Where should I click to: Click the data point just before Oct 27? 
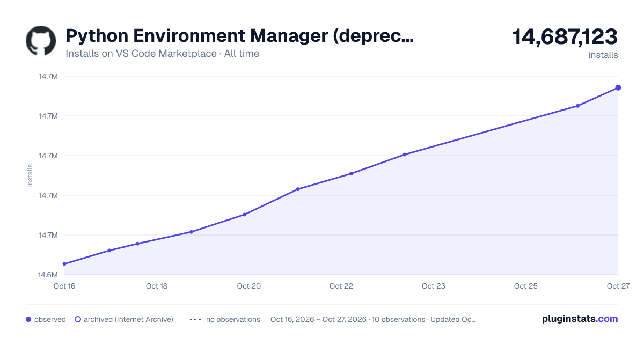pos(577,106)
